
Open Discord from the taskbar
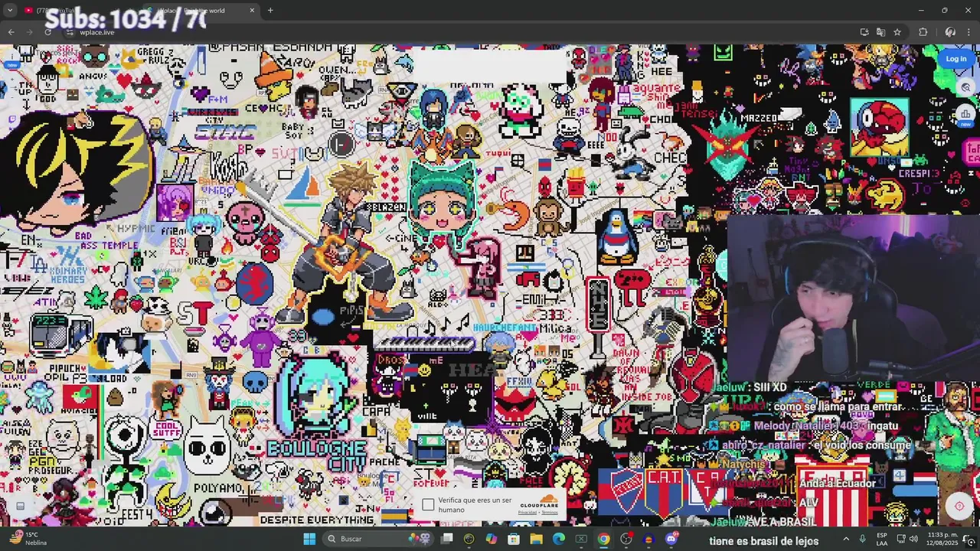point(671,539)
